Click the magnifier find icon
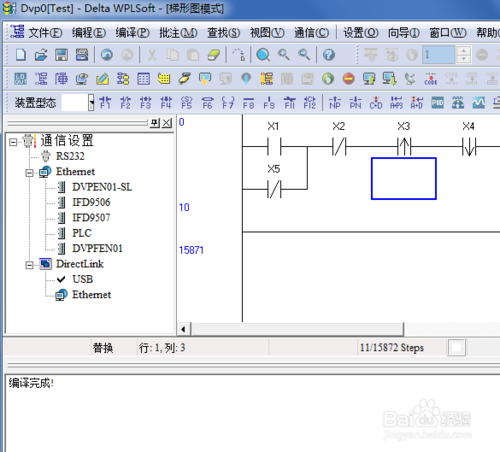Image resolution: width=500 pixels, height=452 pixels. [x=263, y=55]
